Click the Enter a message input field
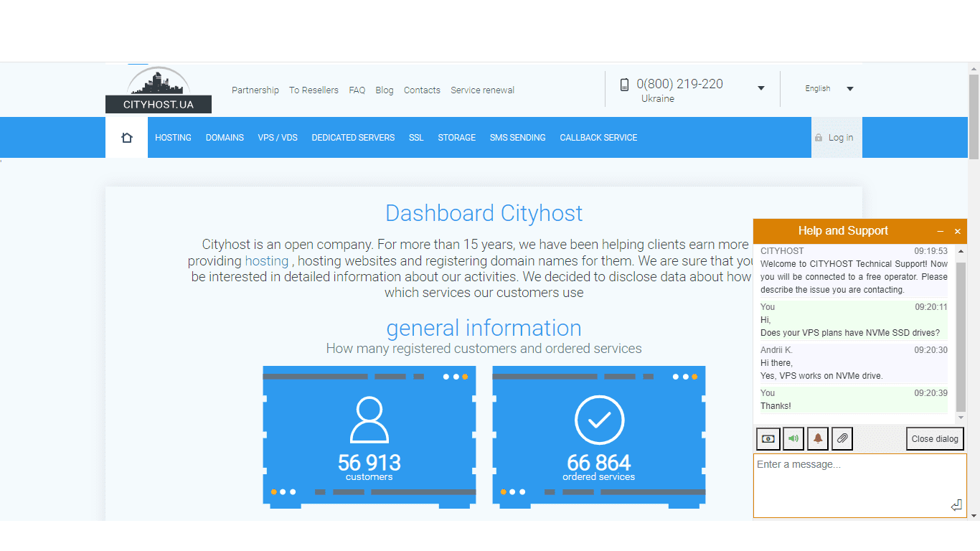980x551 pixels. pos(860,485)
